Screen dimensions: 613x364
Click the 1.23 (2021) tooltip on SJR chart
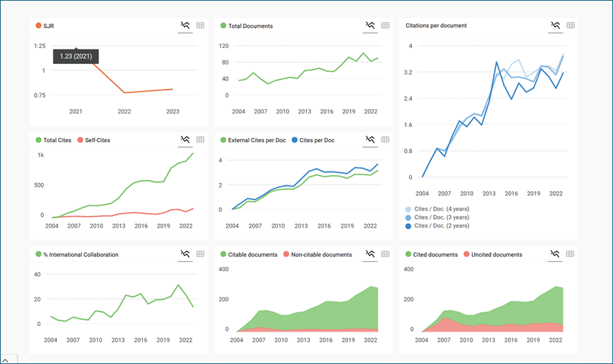pos(75,56)
